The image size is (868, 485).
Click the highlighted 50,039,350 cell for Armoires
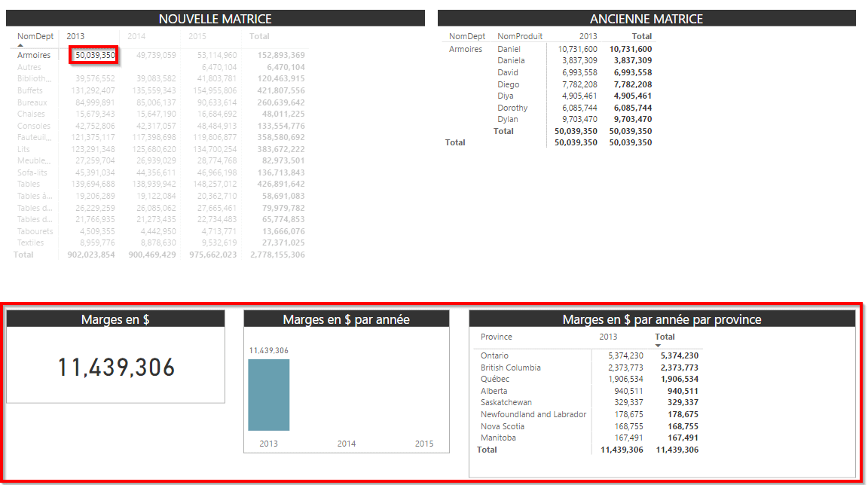point(95,55)
